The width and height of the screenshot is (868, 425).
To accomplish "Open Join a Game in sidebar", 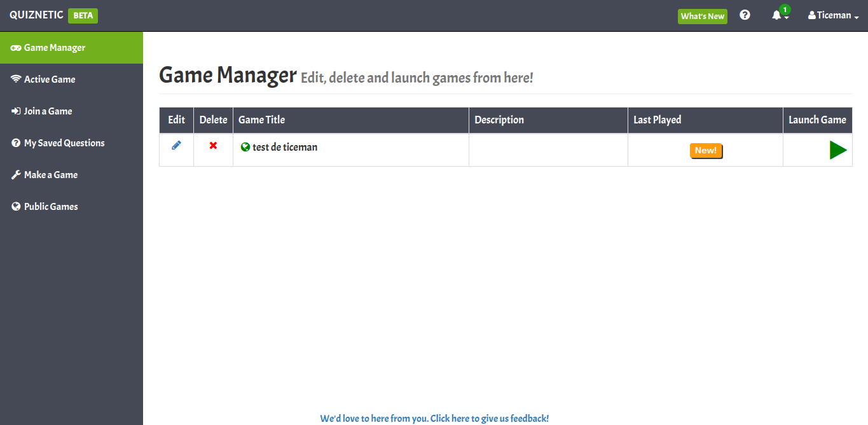I will [71, 111].
